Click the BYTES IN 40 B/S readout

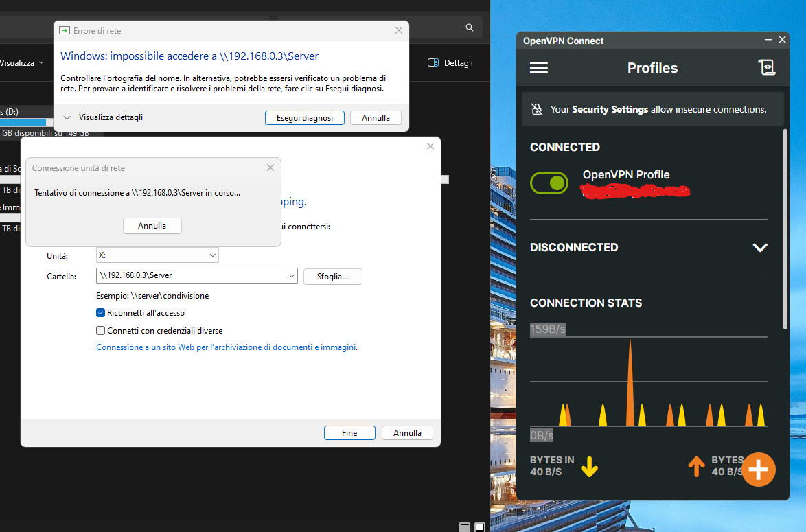point(552,465)
